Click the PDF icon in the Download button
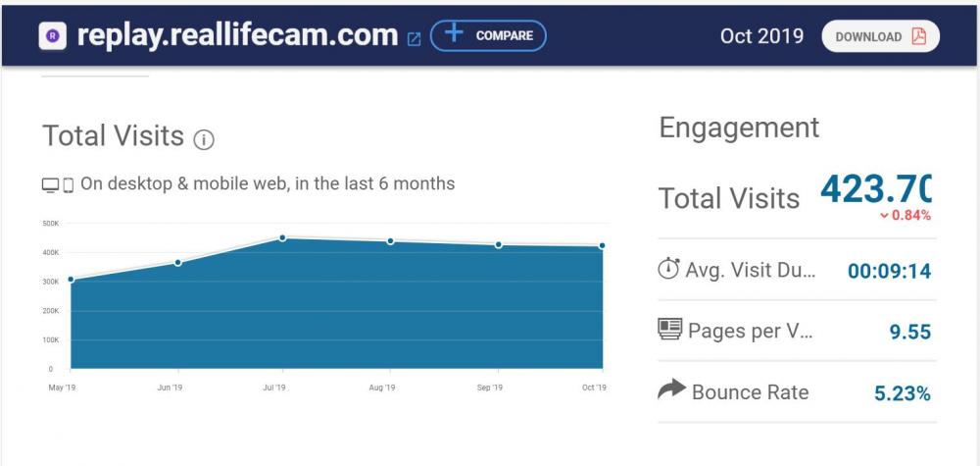Viewport: 980px width, 466px height. pos(918,36)
